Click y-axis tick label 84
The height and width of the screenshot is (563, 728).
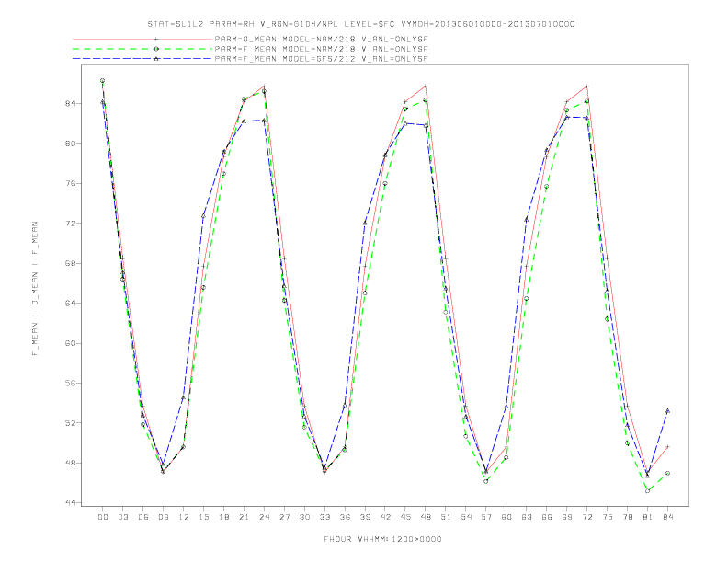click(70, 103)
